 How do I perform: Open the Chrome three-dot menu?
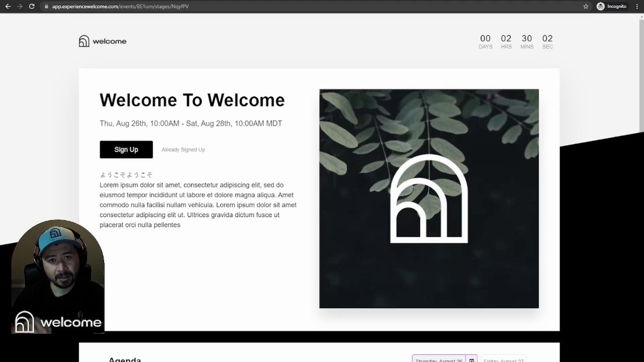point(637,7)
